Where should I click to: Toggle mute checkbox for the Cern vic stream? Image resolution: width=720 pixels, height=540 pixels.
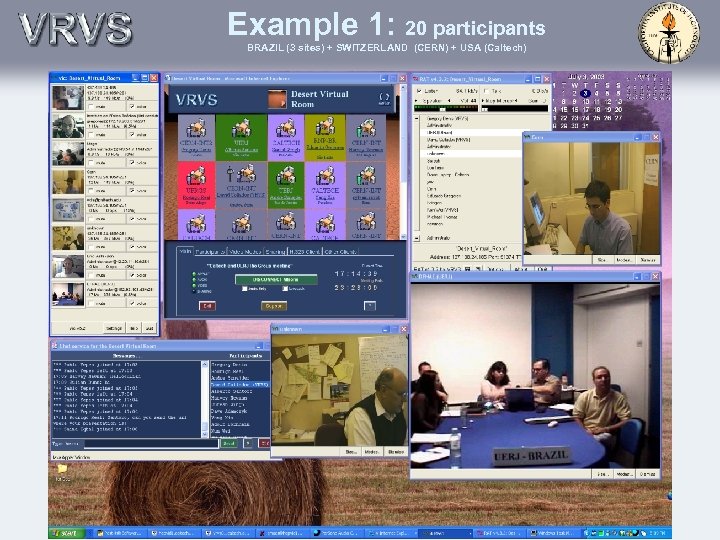[91, 191]
